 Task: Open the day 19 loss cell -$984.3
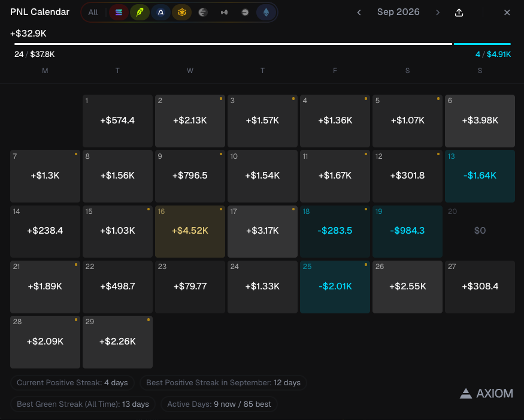[407, 231]
